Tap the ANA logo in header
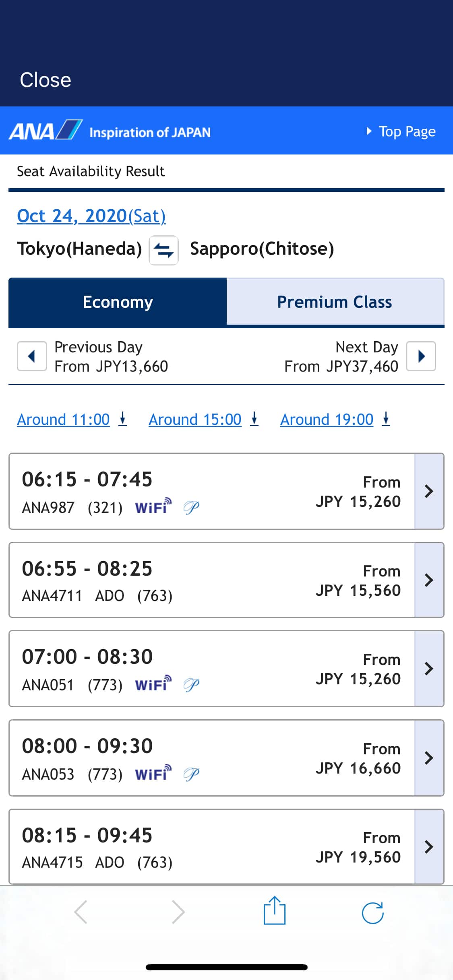Image resolution: width=453 pixels, height=980 pixels. coord(46,131)
